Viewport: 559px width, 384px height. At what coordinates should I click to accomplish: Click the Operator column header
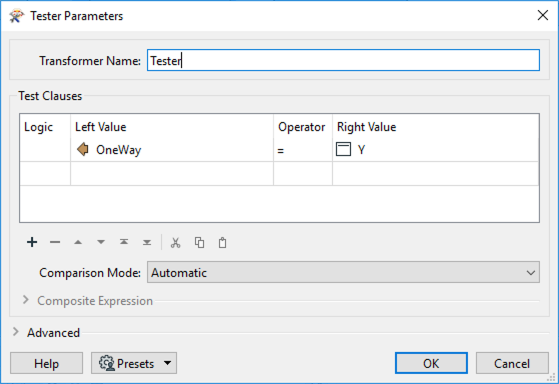pyautogui.click(x=302, y=127)
